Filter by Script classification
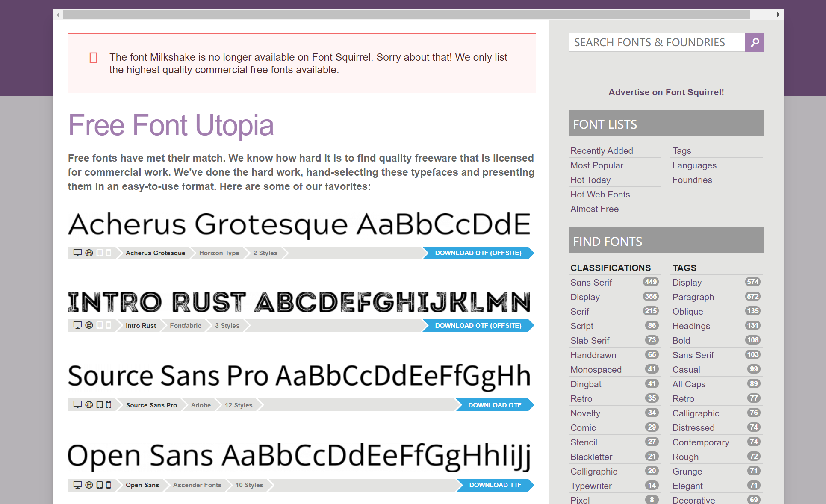Image resolution: width=826 pixels, height=504 pixels. click(x=582, y=326)
